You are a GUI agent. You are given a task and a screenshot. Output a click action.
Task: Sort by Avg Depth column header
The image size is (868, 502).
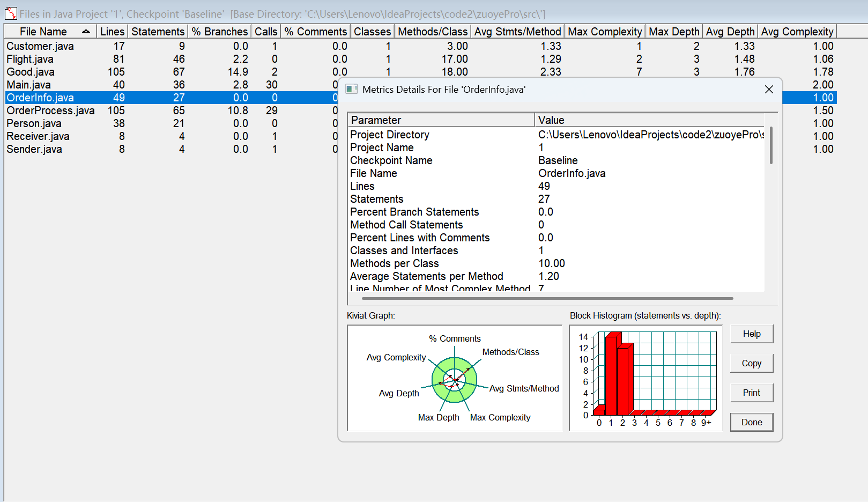click(x=730, y=32)
